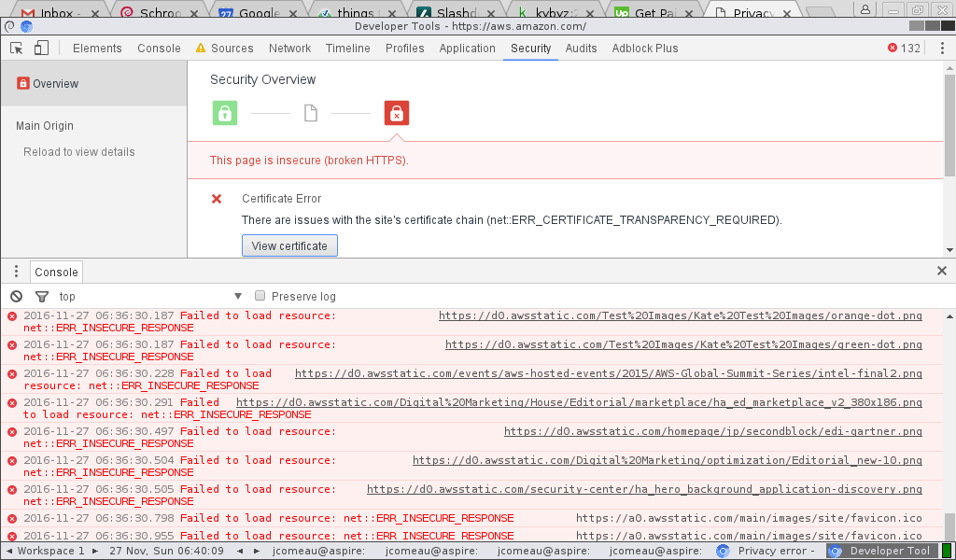Activate the Developer Tool taskbar item
The height and width of the screenshot is (560, 956).
(x=881, y=551)
